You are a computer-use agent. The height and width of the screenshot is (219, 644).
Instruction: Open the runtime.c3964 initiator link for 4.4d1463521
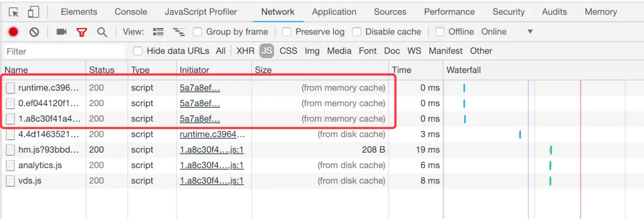[x=212, y=134]
